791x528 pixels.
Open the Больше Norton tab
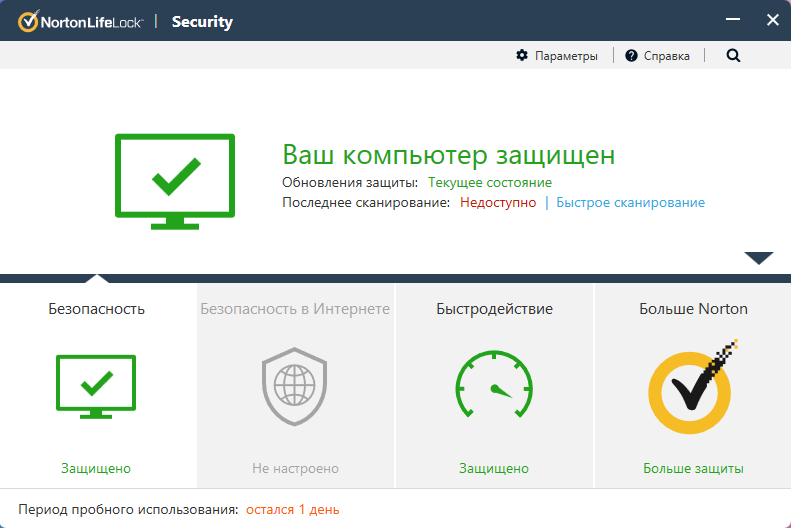[x=693, y=309]
